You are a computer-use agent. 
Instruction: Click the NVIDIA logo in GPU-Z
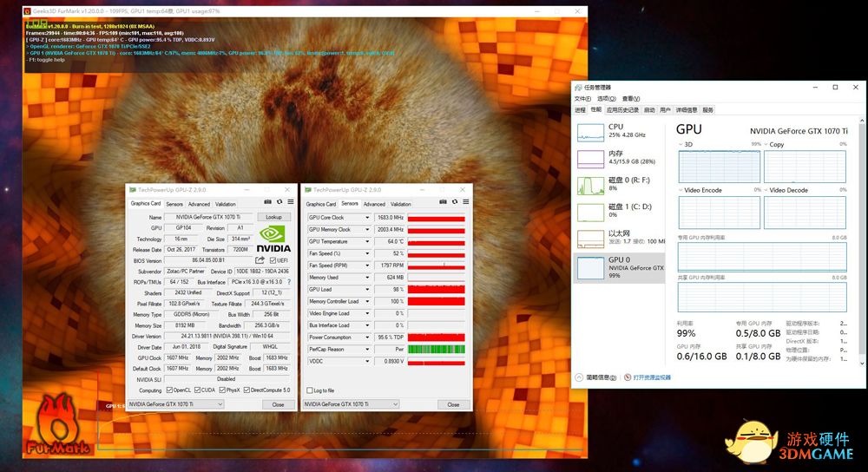[273, 238]
